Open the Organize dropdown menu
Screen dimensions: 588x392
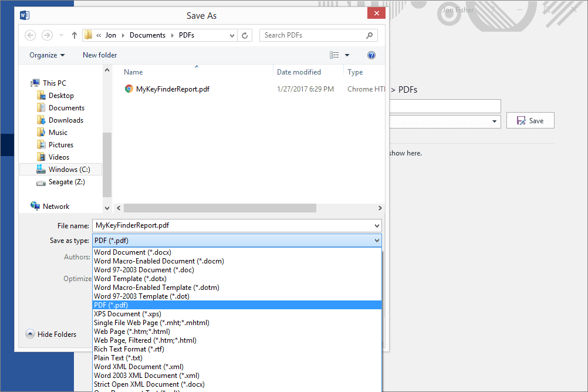pos(47,55)
